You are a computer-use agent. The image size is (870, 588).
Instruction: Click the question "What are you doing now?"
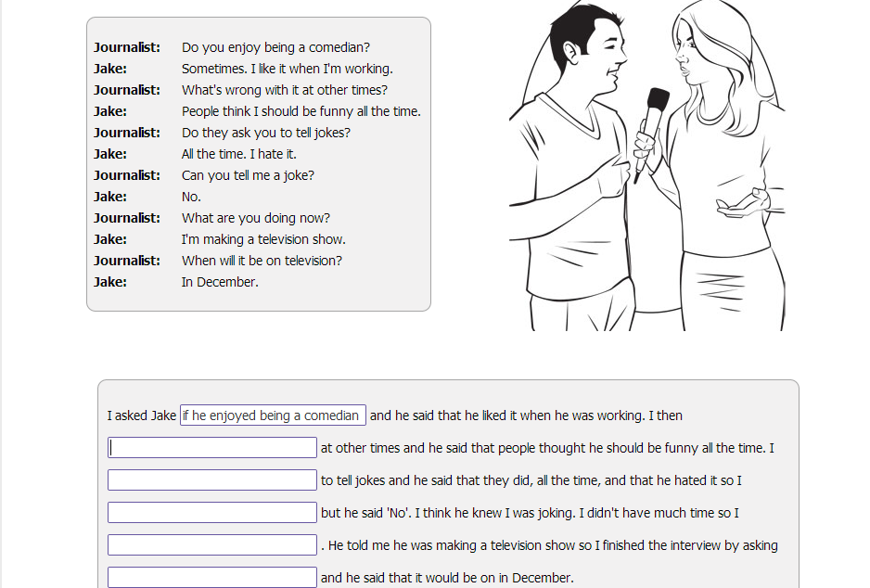255,218
